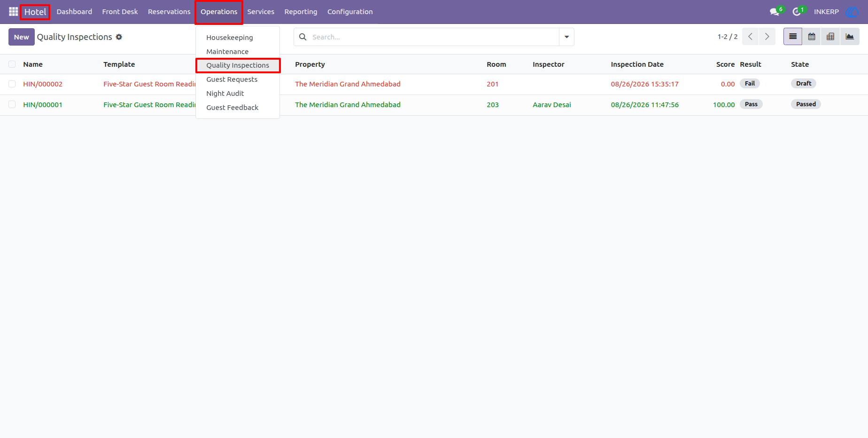868x438 pixels.
Task: Sort by the Score column header
Action: 725,64
